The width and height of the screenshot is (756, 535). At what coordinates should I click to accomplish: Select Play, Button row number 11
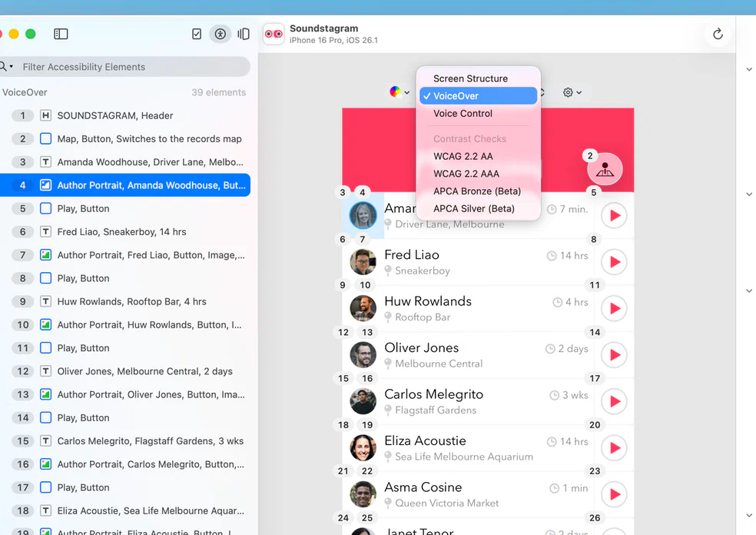125,347
